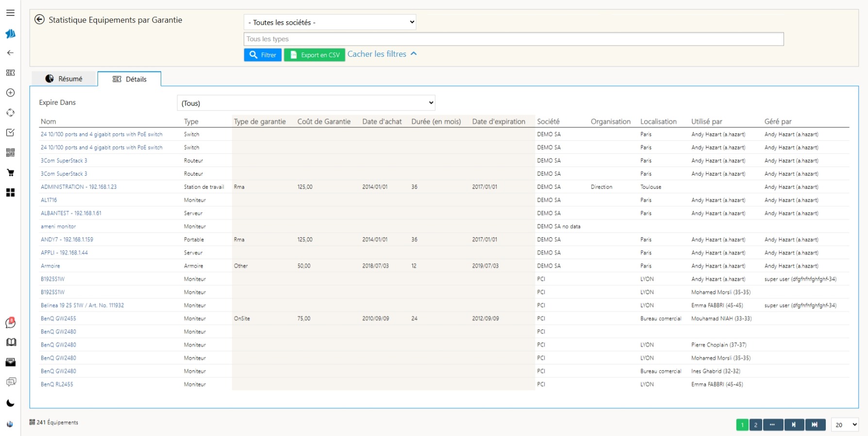Click the shopping cart sidebar icon
868x436 pixels.
click(10, 173)
